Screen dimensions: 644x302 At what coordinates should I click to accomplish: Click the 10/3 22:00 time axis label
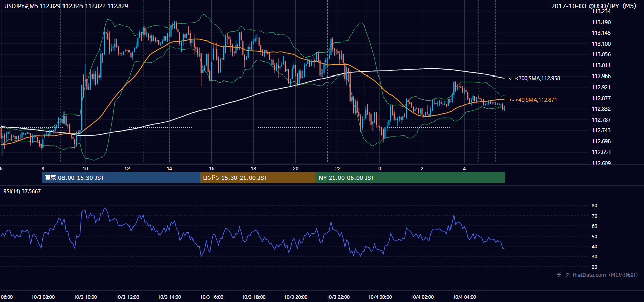pyautogui.click(x=338, y=297)
